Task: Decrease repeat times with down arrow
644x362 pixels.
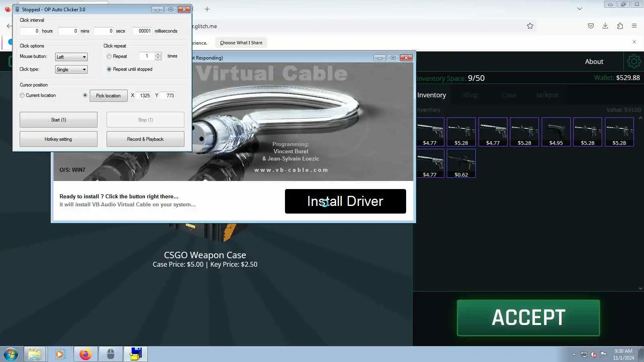Action: tap(158, 58)
